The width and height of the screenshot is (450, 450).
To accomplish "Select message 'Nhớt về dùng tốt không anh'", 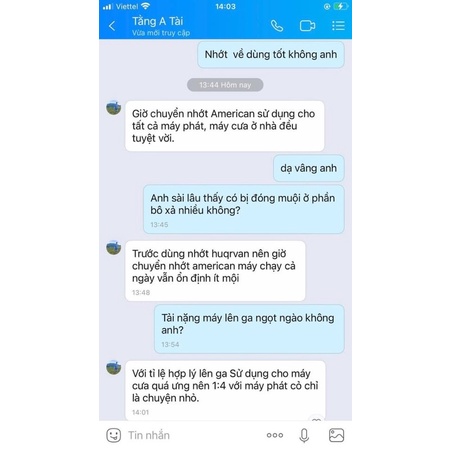I will click(271, 55).
